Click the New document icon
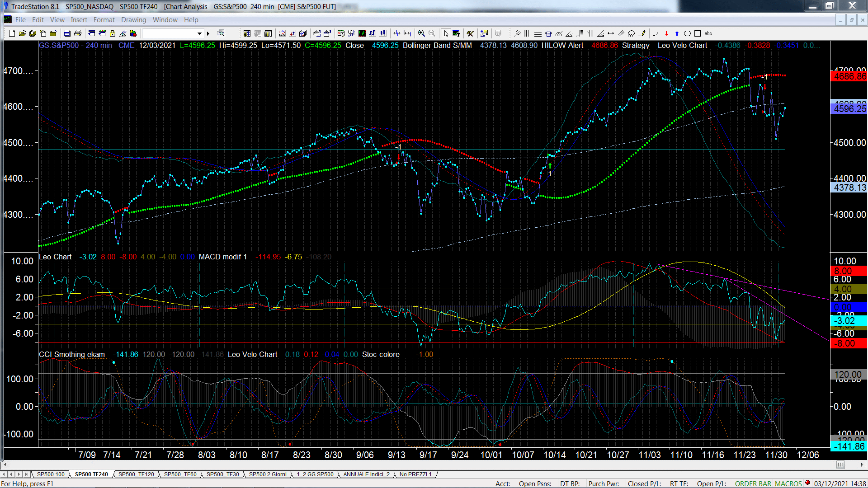868x488 pixels. pyautogui.click(x=12, y=33)
